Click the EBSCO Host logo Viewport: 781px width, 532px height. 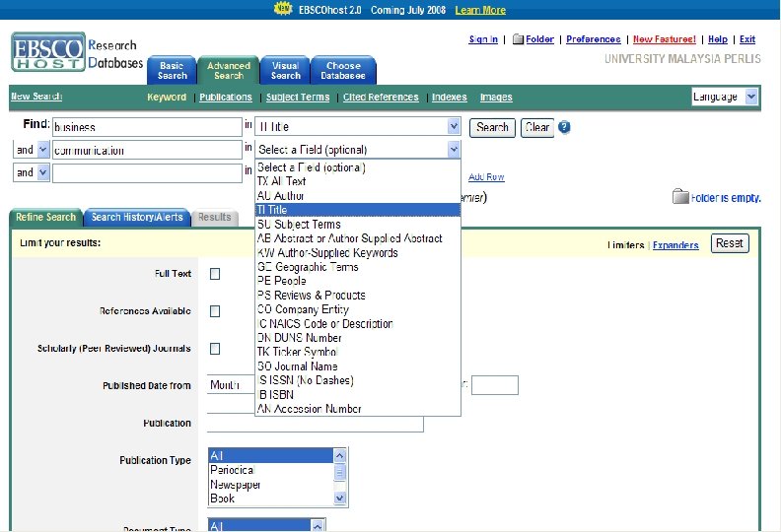point(48,52)
